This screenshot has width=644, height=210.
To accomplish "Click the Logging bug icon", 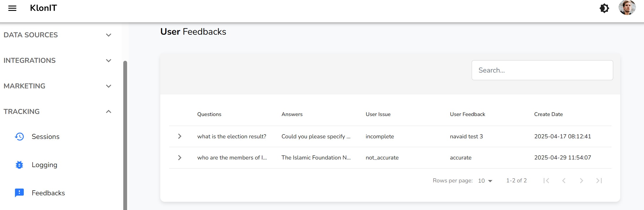I will pyautogui.click(x=19, y=165).
